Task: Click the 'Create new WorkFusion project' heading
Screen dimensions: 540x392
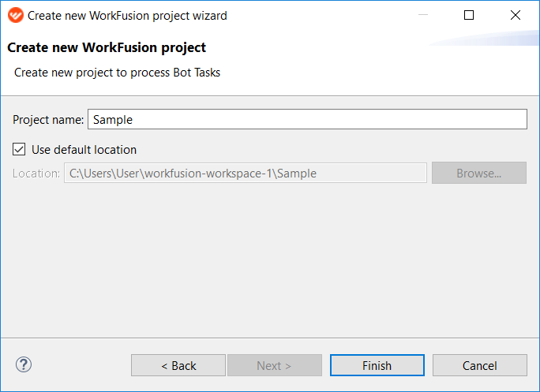Action: click(x=107, y=47)
